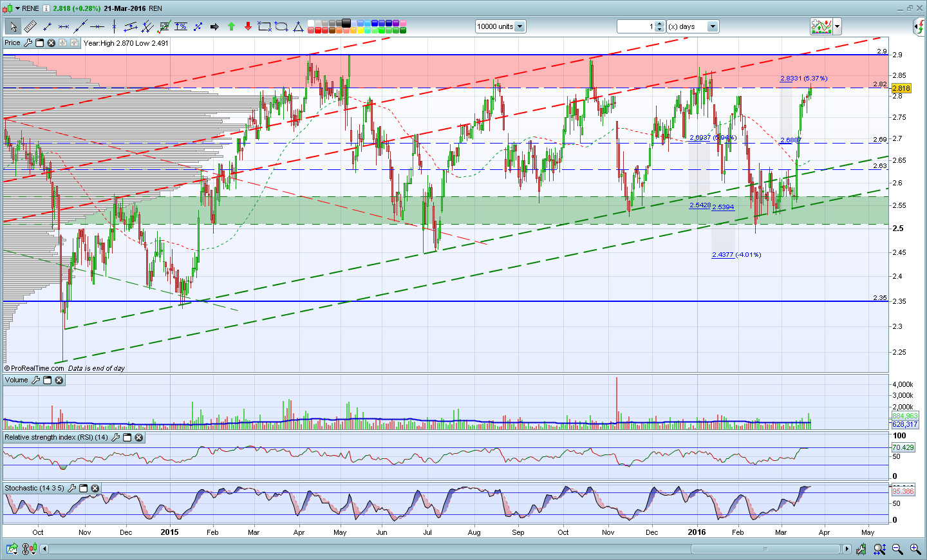The width and height of the screenshot is (927, 560).
Task: Select the rectangle drawing tool
Action: [x=265, y=26]
